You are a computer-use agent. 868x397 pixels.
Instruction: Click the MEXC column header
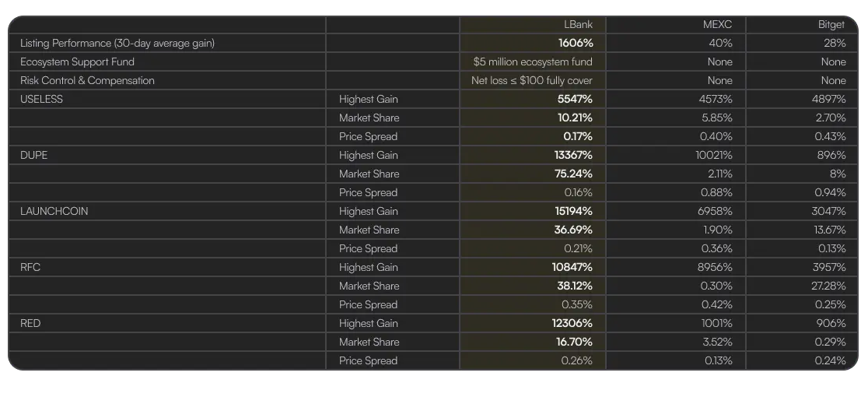(717, 24)
